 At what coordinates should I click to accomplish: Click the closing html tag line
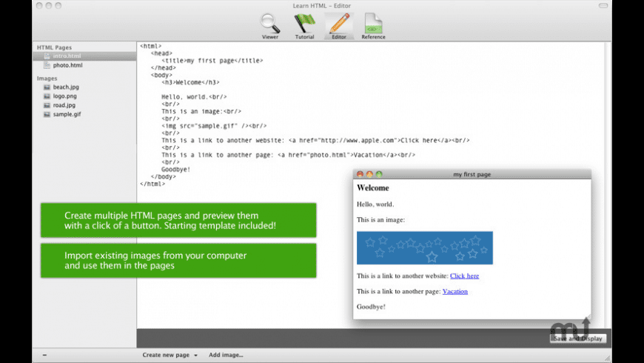point(152,184)
